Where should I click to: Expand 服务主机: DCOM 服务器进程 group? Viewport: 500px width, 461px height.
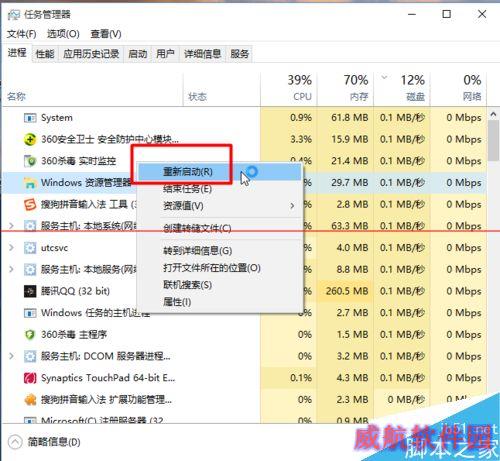tap(11, 356)
